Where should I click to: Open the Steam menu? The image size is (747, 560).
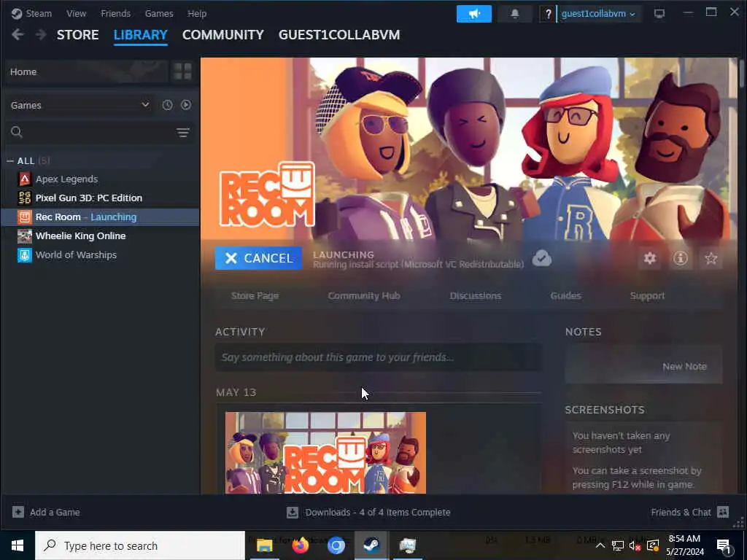(31, 13)
